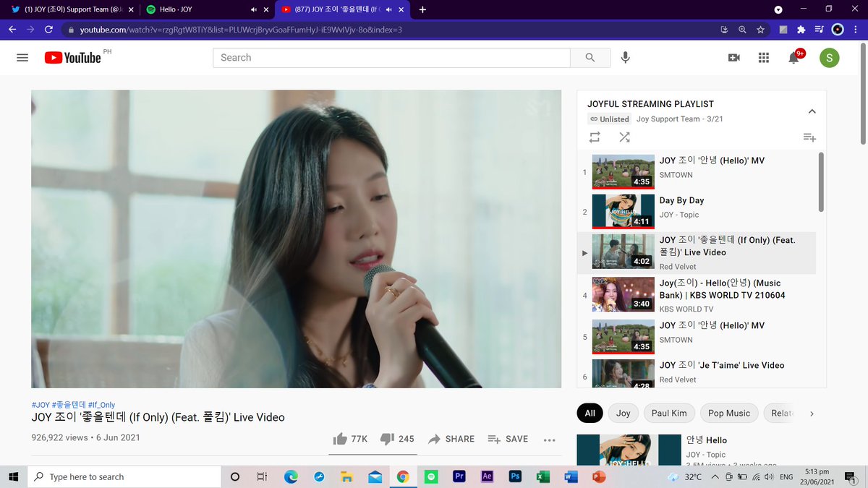This screenshot has width=868, height=488.
Task: Click the page vertical scrollbar
Action: (862, 93)
